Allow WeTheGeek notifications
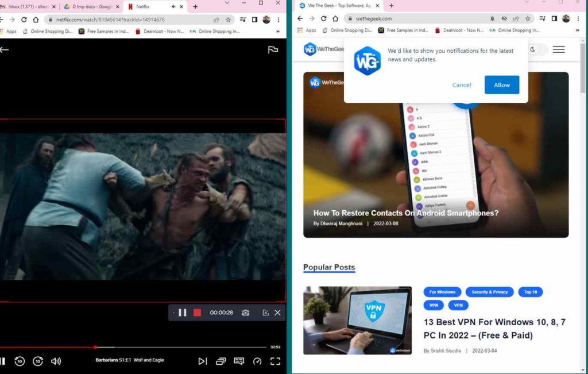 (x=502, y=85)
